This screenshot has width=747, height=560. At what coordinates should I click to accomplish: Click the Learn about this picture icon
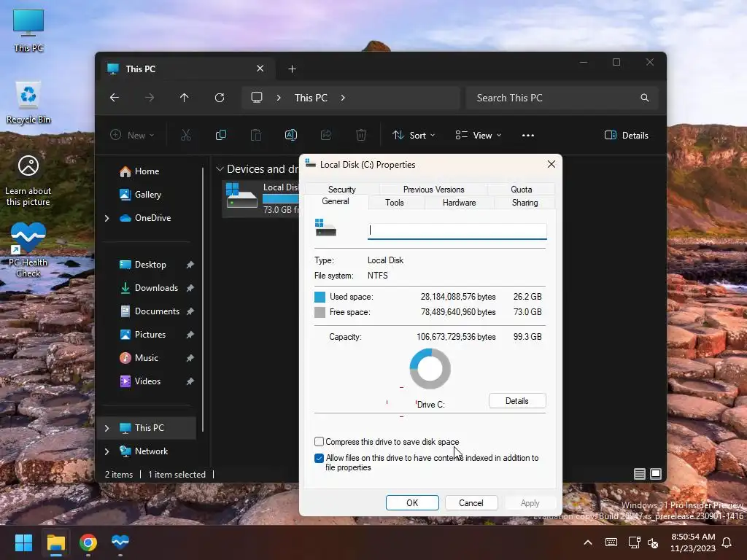click(28, 181)
